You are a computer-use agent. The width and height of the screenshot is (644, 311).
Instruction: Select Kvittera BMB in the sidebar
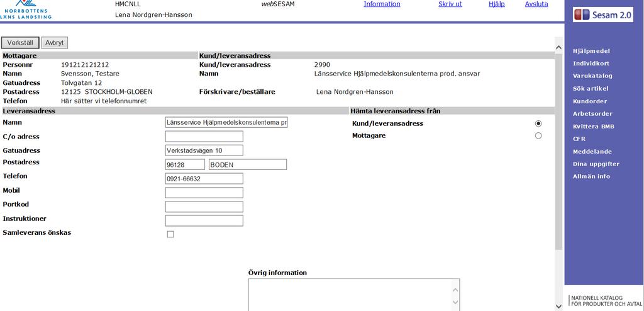594,127
